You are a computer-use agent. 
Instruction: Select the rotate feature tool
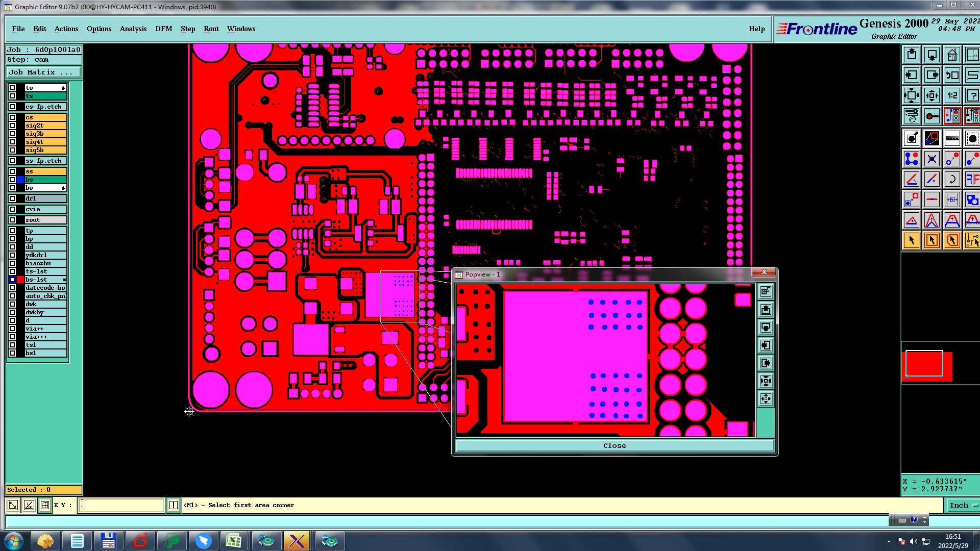coord(952,179)
